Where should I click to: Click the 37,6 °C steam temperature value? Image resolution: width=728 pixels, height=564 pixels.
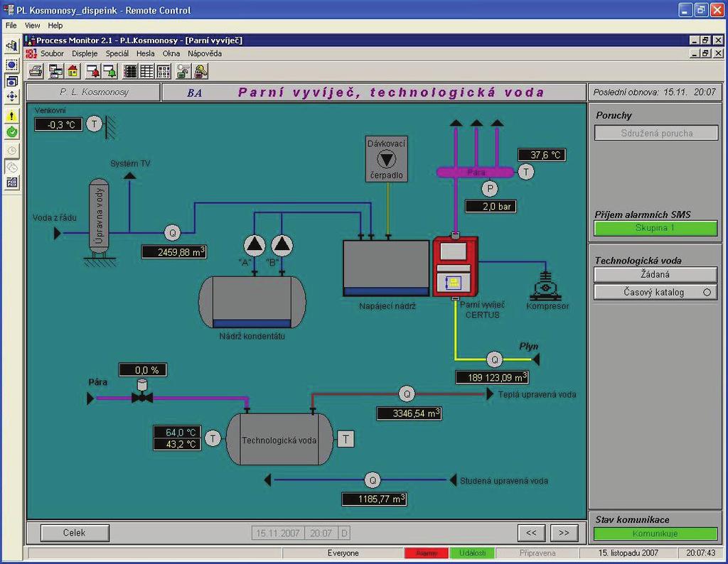(541, 155)
